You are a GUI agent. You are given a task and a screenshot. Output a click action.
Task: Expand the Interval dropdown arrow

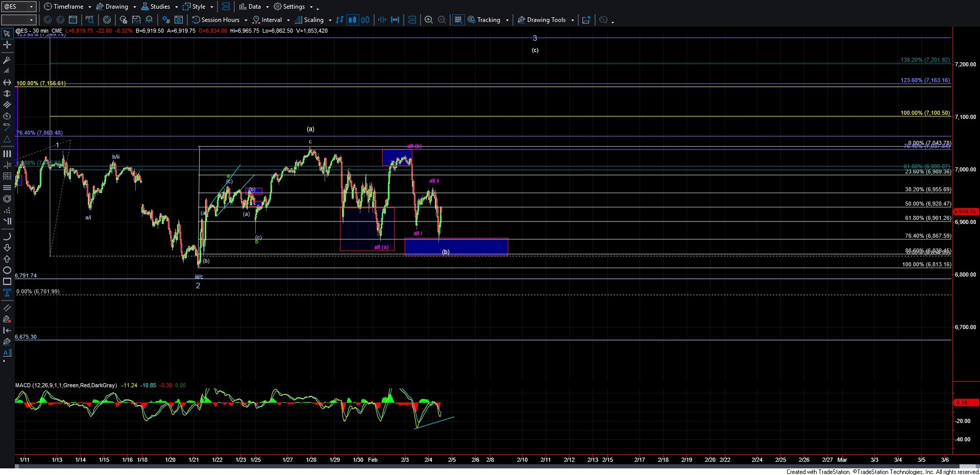288,20
